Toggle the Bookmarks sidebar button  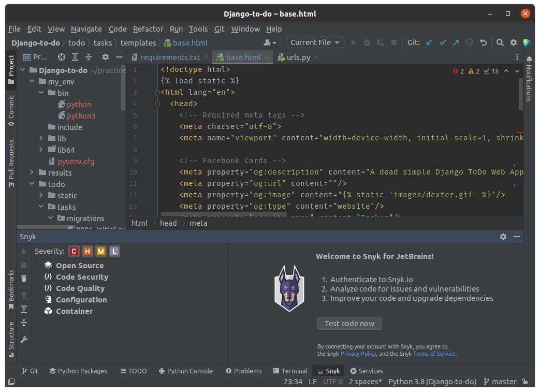coord(11,289)
